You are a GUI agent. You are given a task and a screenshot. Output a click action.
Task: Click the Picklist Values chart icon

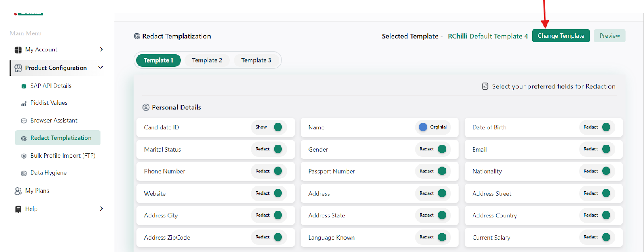tap(24, 103)
